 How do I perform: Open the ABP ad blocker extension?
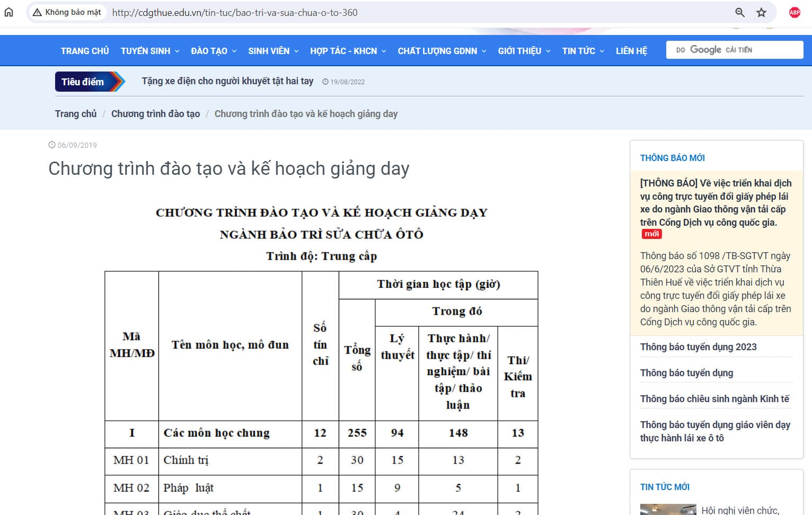pyautogui.click(x=795, y=12)
